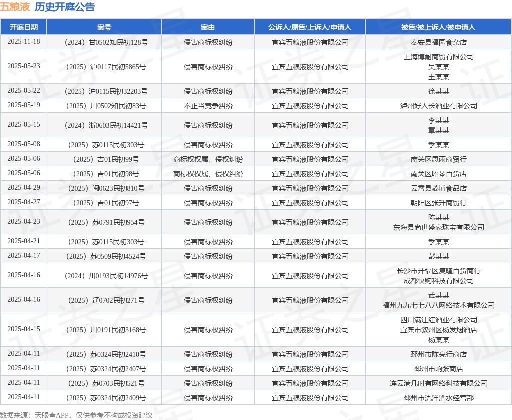
Task: Click defendant 四川满江红酒业有限公司
Action: click(439, 320)
